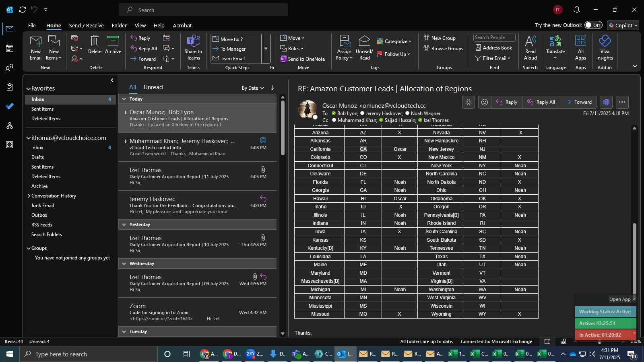Click the Ignore conversation icon
Screen dimensions: 644x362
click(74, 38)
